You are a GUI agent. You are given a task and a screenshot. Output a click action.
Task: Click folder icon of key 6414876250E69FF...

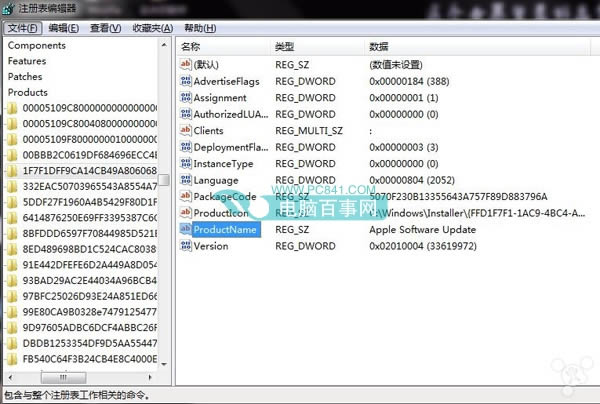(12, 218)
